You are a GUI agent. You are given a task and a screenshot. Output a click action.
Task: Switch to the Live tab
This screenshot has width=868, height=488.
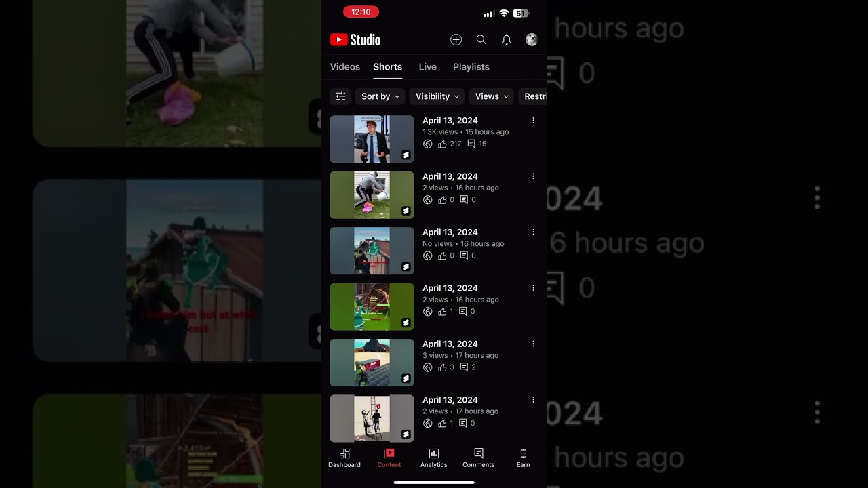point(428,67)
